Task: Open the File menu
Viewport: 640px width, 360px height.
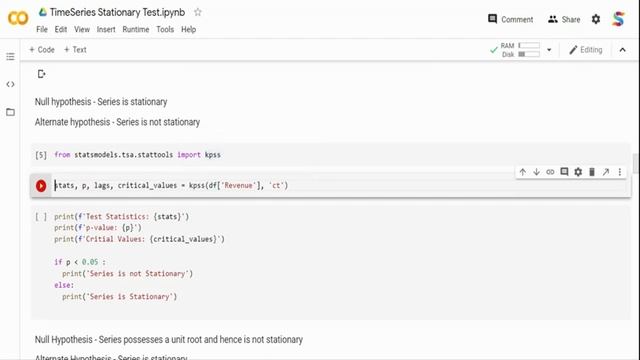Action: click(42, 29)
